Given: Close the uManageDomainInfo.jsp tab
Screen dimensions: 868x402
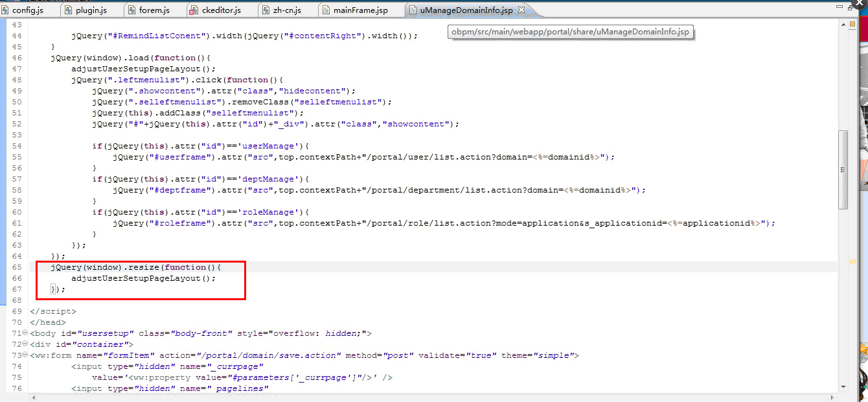Looking at the screenshot, I should 522,10.
